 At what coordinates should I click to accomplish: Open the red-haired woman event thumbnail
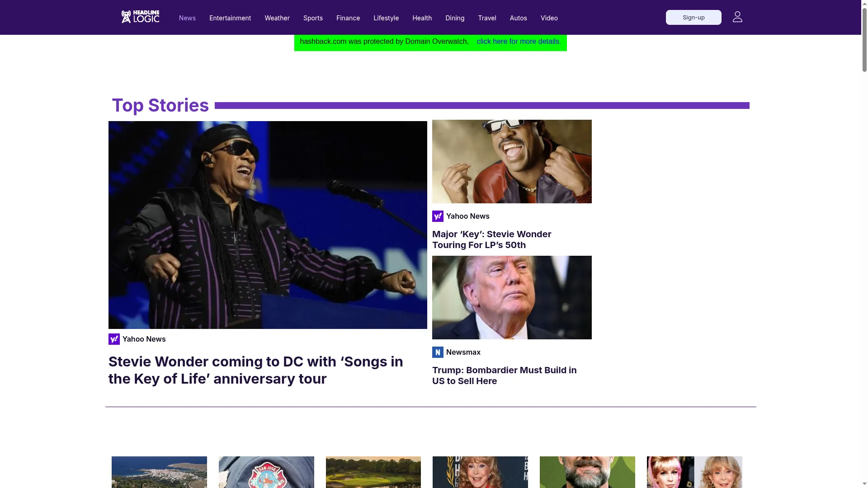point(480,472)
